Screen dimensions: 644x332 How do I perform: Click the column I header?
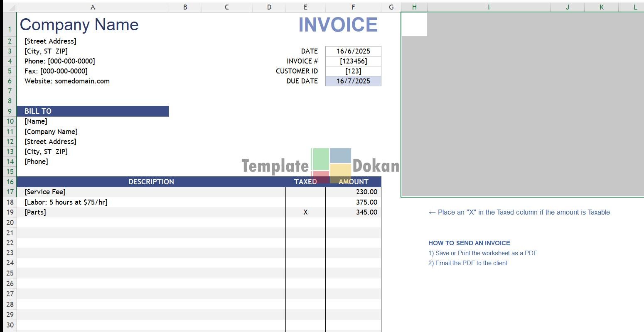tap(489, 7)
